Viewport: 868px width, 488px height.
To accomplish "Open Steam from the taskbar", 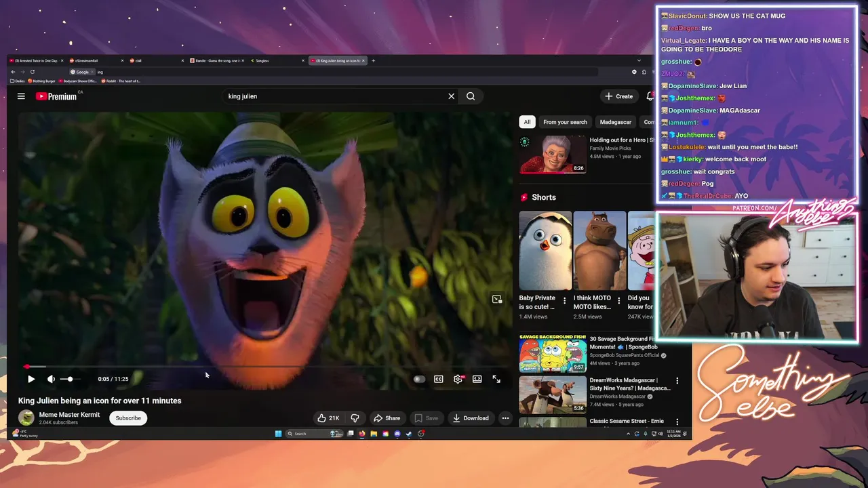I will pyautogui.click(x=409, y=434).
